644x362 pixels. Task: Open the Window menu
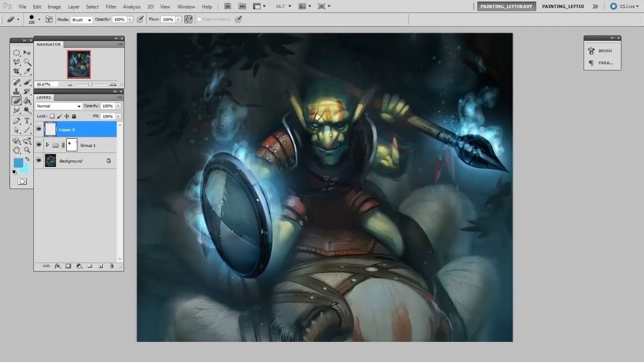[x=186, y=7]
